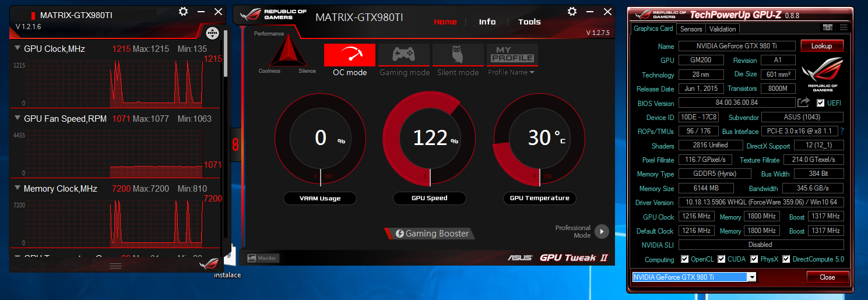Select OC mode speedometer icon

pyautogui.click(x=350, y=55)
